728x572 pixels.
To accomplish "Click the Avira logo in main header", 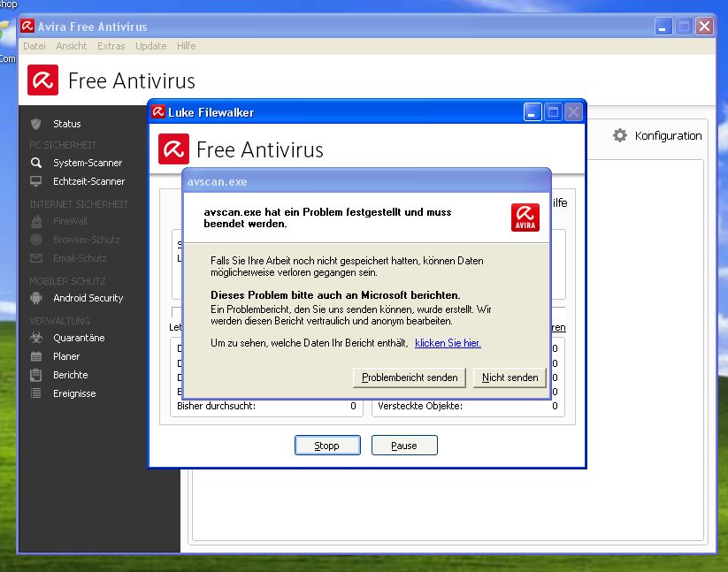I will tap(42, 80).
